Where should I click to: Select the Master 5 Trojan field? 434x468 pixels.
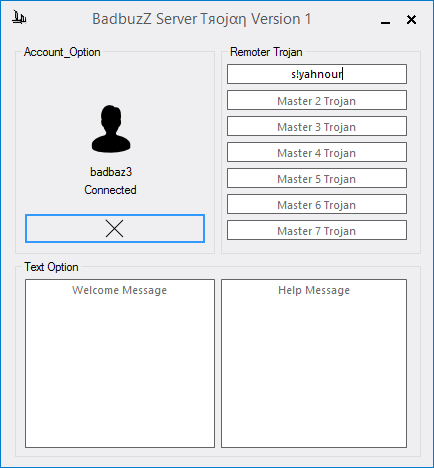click(317, 178)
